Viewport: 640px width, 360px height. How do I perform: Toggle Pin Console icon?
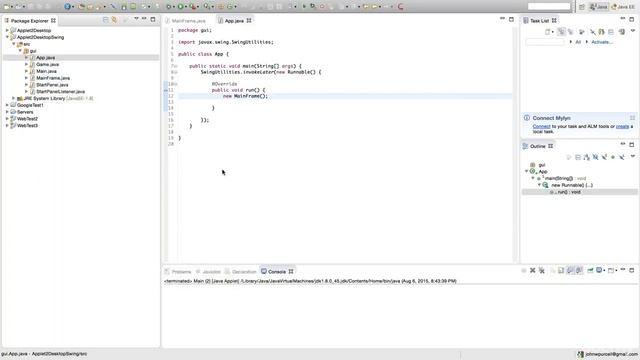tap(590, 270)
